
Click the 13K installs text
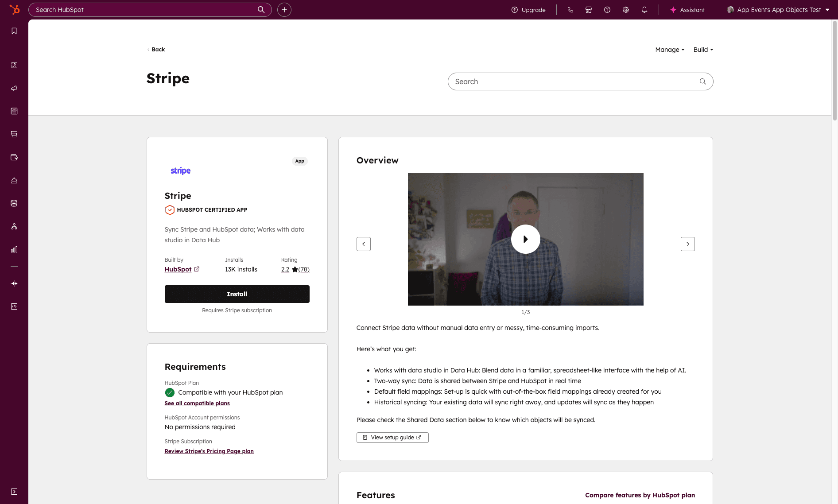tap(241, 269)
